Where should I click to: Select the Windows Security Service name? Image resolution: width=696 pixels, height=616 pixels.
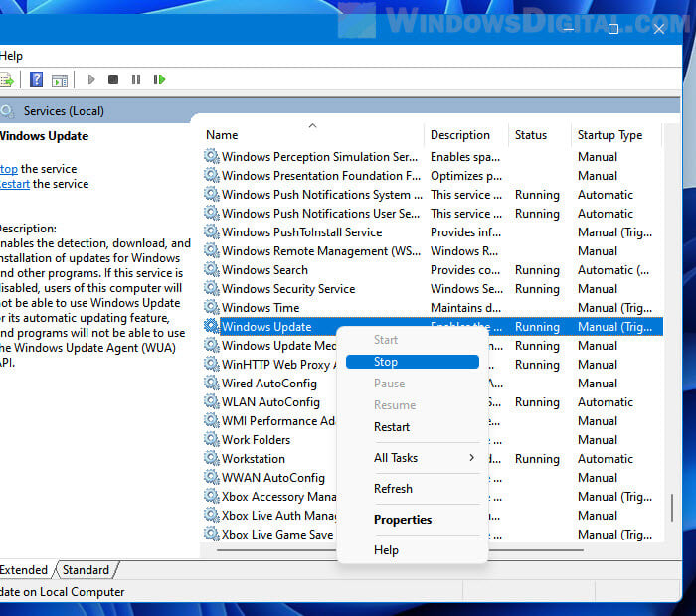pyautogui.click(x=288, y=289)
